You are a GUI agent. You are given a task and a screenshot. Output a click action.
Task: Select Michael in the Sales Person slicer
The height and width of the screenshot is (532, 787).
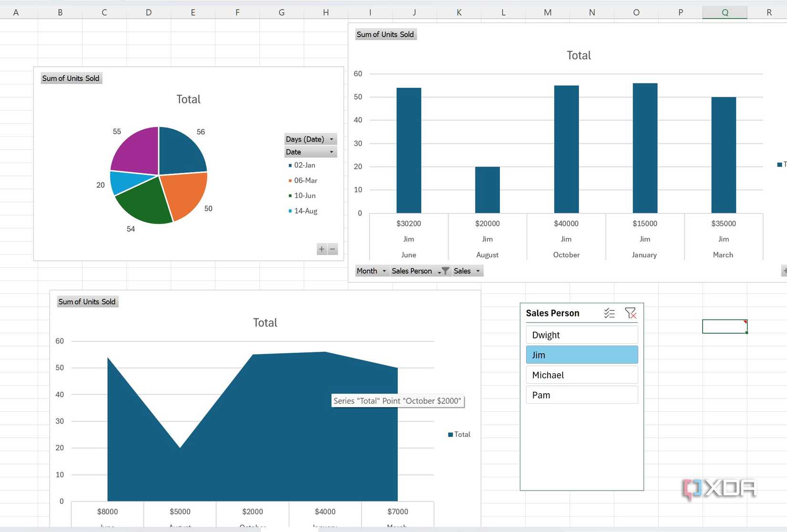point(581,375)
